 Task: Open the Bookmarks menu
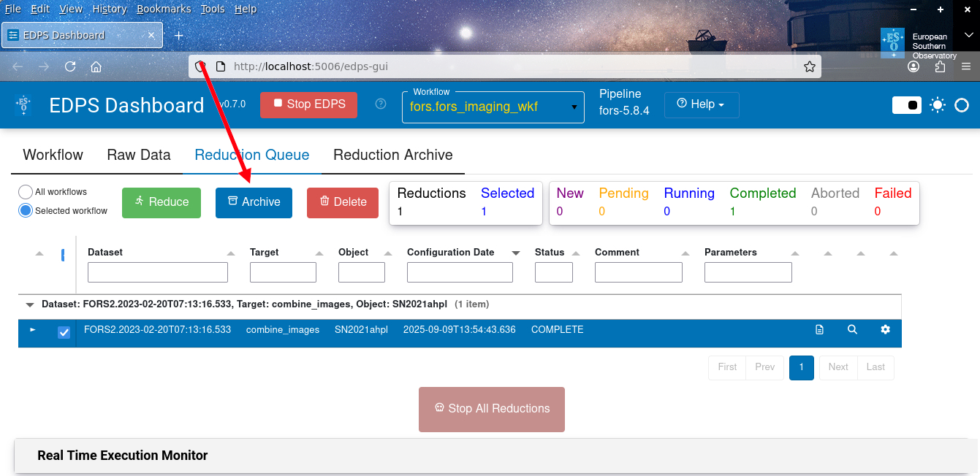(x=164, y=9)
